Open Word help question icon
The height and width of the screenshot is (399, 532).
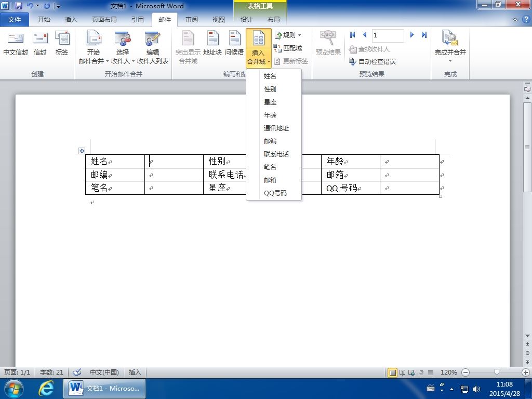[526, 19]
